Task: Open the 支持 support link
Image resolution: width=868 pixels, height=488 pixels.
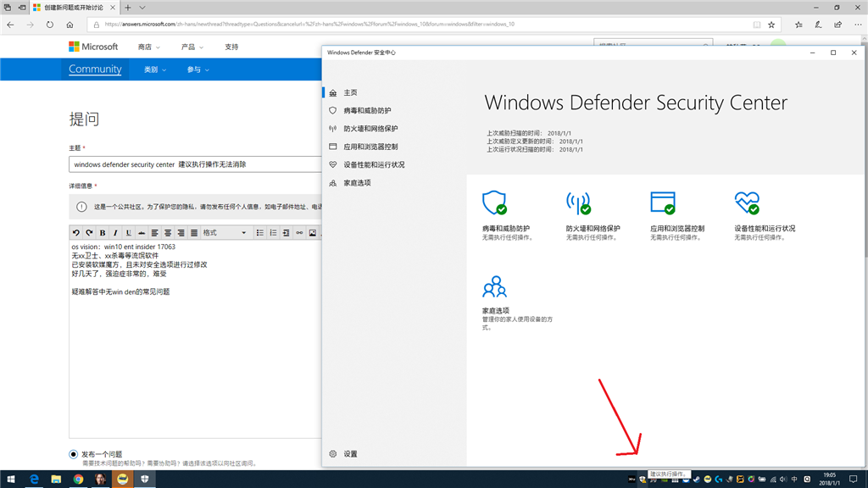Action: [x=231, y=47]
